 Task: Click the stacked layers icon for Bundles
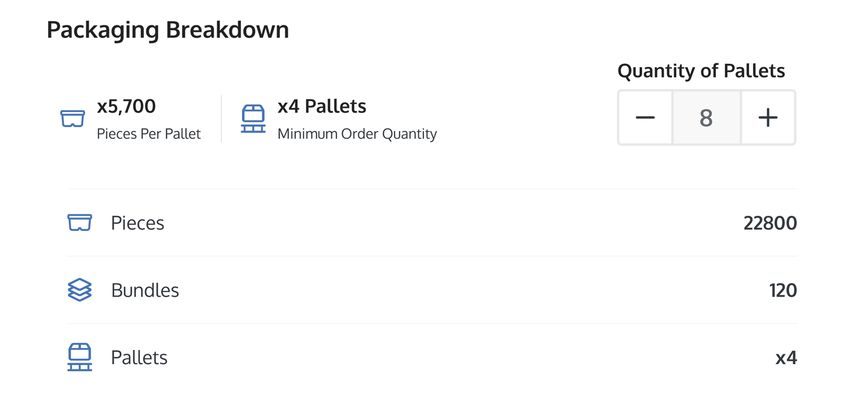point(79,290)
